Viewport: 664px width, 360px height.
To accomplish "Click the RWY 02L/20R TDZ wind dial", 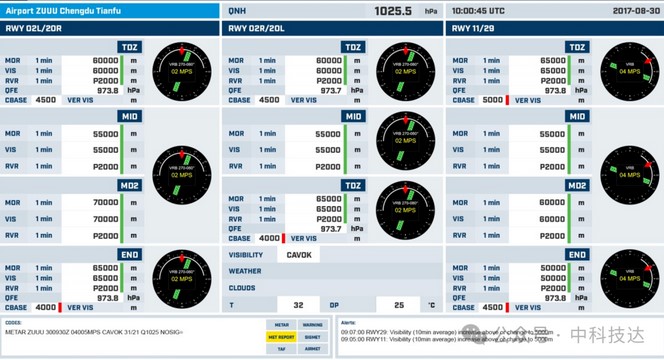I will coord(182,71).
